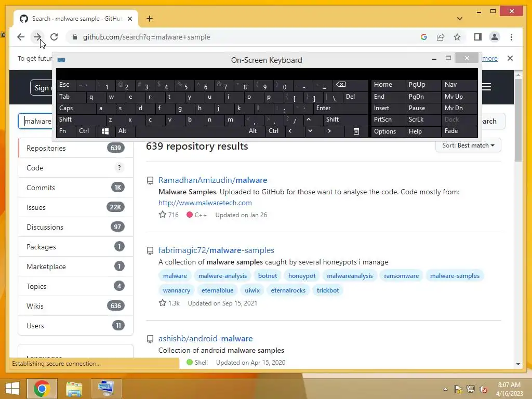Image resolution: width=532 pixels, height=399 pixels.
Task: Toggle the right Shift key
Action: [345, 119]
